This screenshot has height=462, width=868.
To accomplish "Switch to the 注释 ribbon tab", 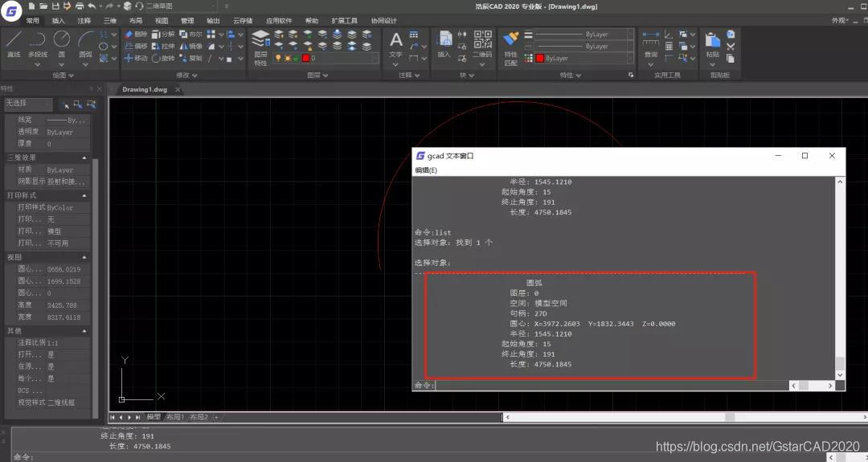I will click(84, 20).
